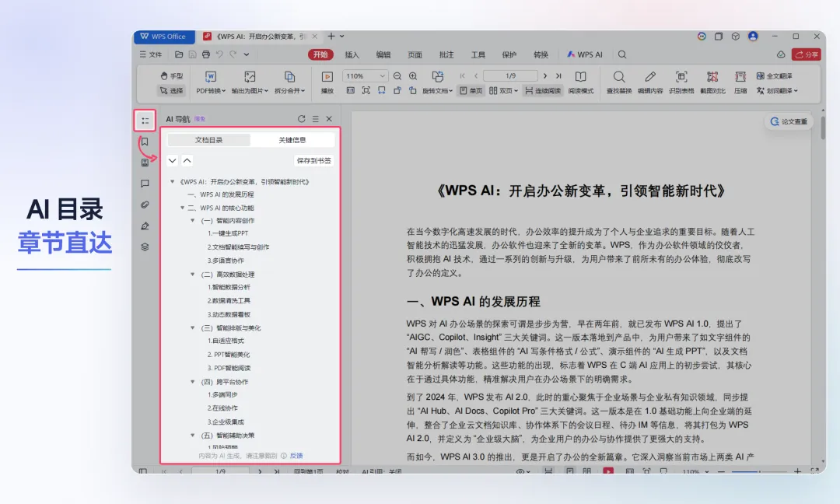This screenshot has width=840, height=504.
Task: Click the print icon in quick toolbar
Action: pos(205,54)
